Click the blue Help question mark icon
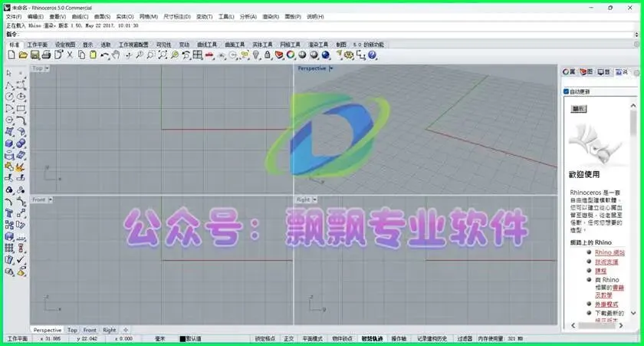 point(372,54)
